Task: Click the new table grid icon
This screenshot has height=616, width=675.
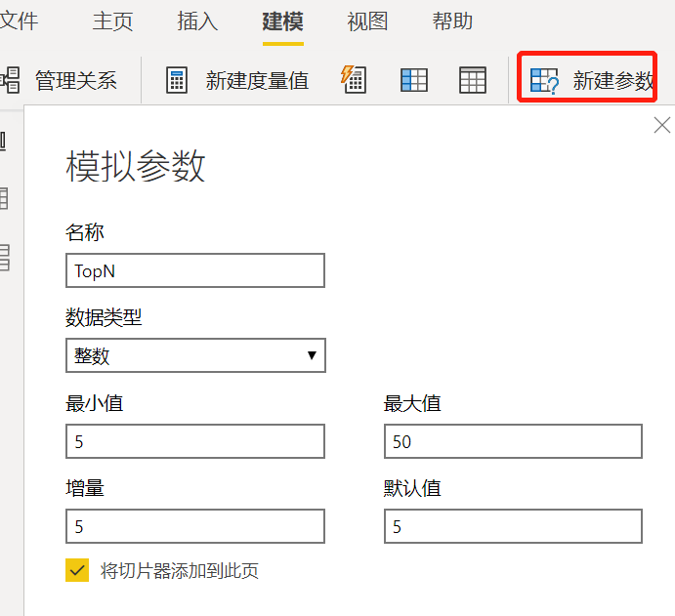Action: point(473,80)
